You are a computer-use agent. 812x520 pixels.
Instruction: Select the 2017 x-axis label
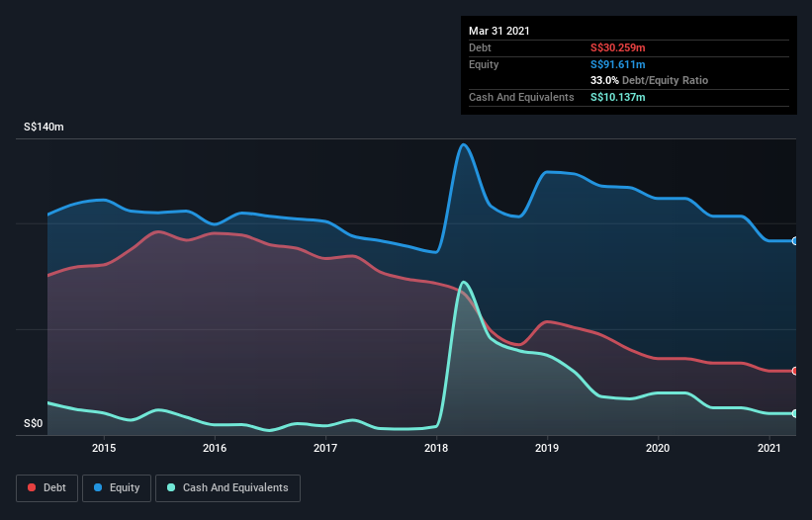tap(325, 448)
